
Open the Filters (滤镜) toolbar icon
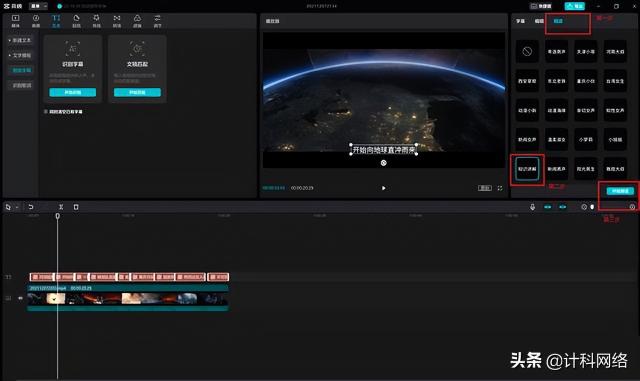(x=137, y=21)
